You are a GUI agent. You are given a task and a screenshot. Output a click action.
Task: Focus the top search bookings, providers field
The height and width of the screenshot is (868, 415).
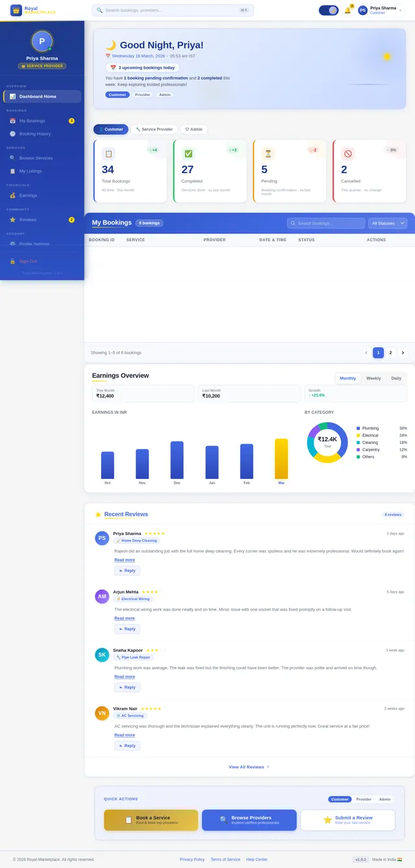click(x=172, y=10)
